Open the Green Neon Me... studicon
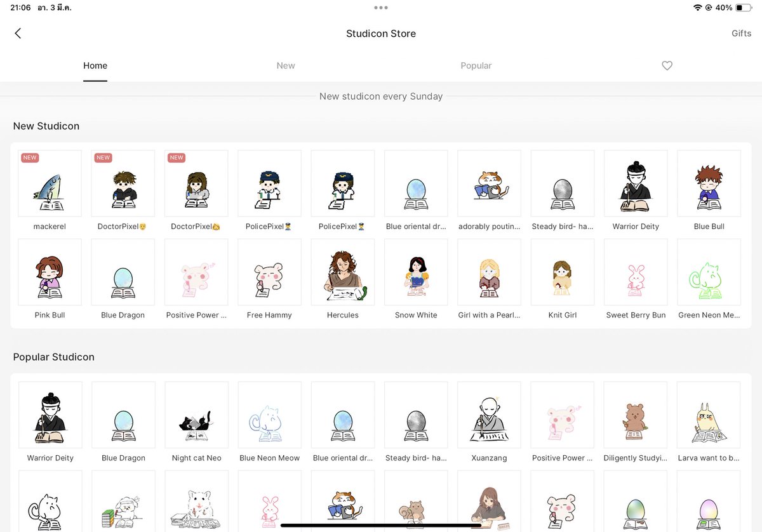This screenshot has height=532, width=762. [709, 272]
